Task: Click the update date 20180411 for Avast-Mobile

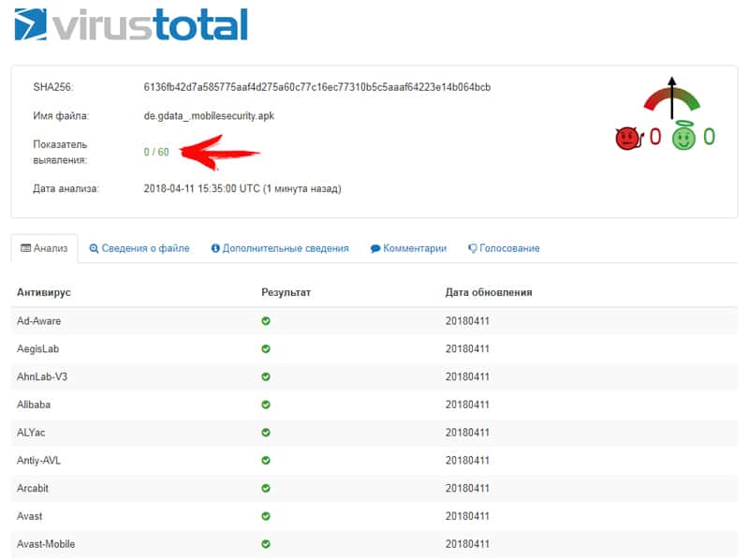Action: (467, 544)
